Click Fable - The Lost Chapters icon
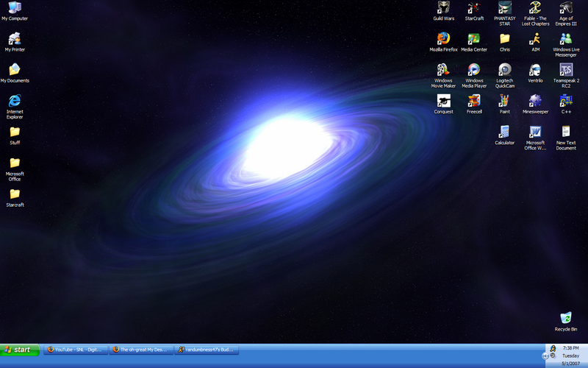Image resolution: width=588 pixels, height=368 pixels. (536, 13)
